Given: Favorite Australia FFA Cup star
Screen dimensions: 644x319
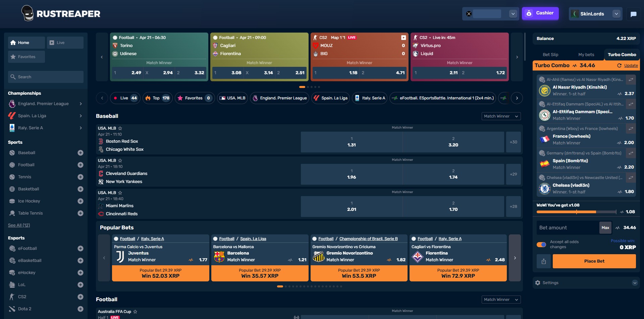Looking at the screenshot, I should click(135, 312).
